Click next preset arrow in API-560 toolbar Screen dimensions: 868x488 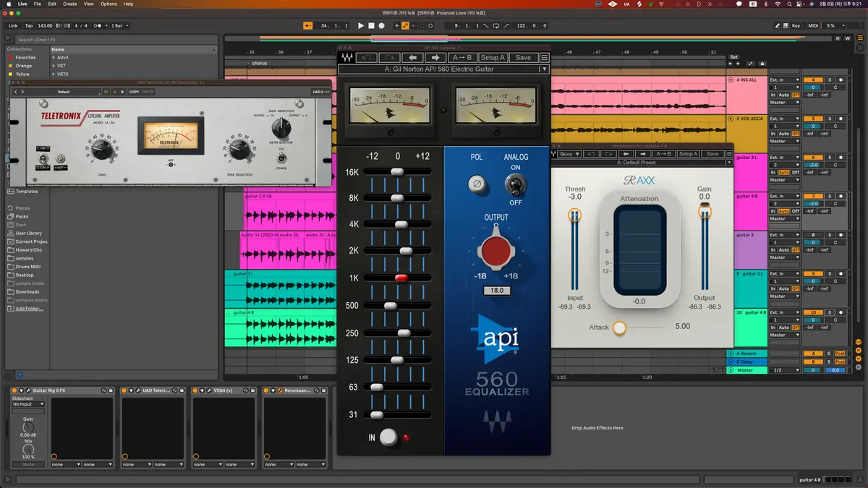click(435, 58)
